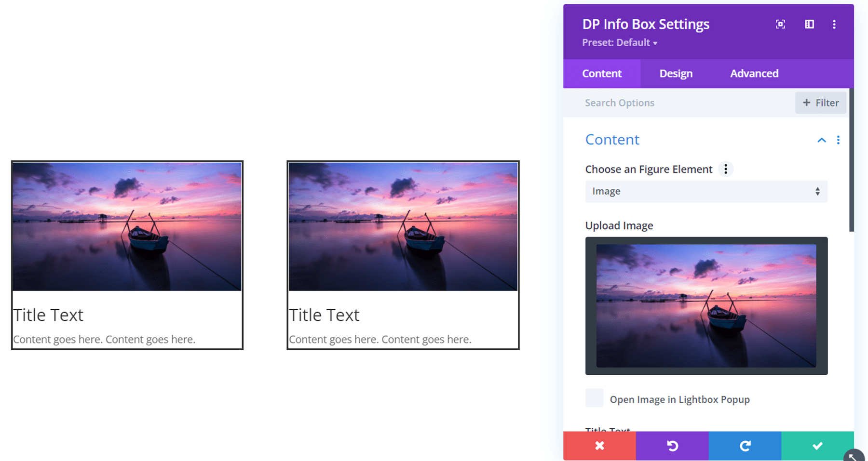This screenshot has height=461, width=868.
Task: Click the expand modal icon in settings header
Action: tap(780, 24)
